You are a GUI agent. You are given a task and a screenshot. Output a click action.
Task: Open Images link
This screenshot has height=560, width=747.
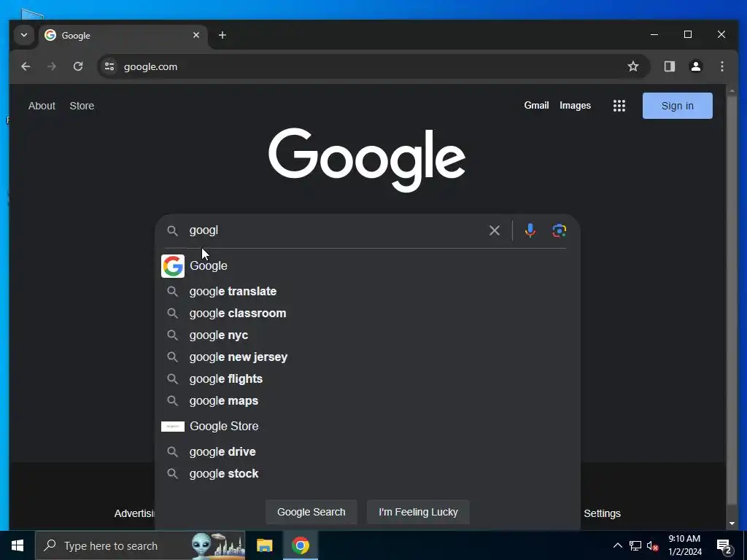tap(575, 105)
